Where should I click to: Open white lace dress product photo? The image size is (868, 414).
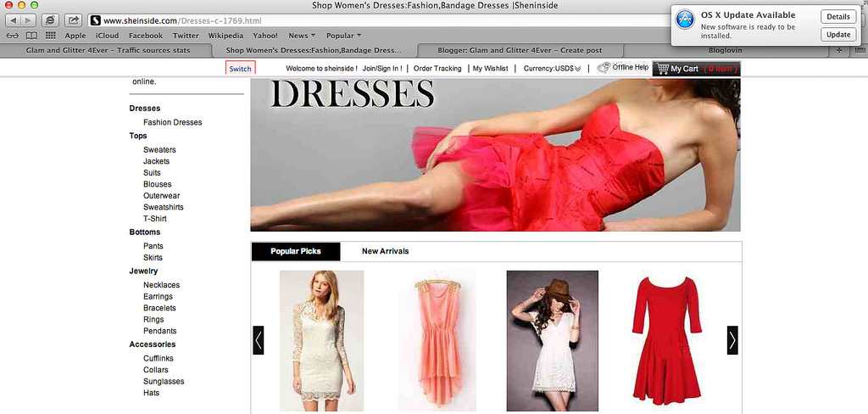(321, 340)
